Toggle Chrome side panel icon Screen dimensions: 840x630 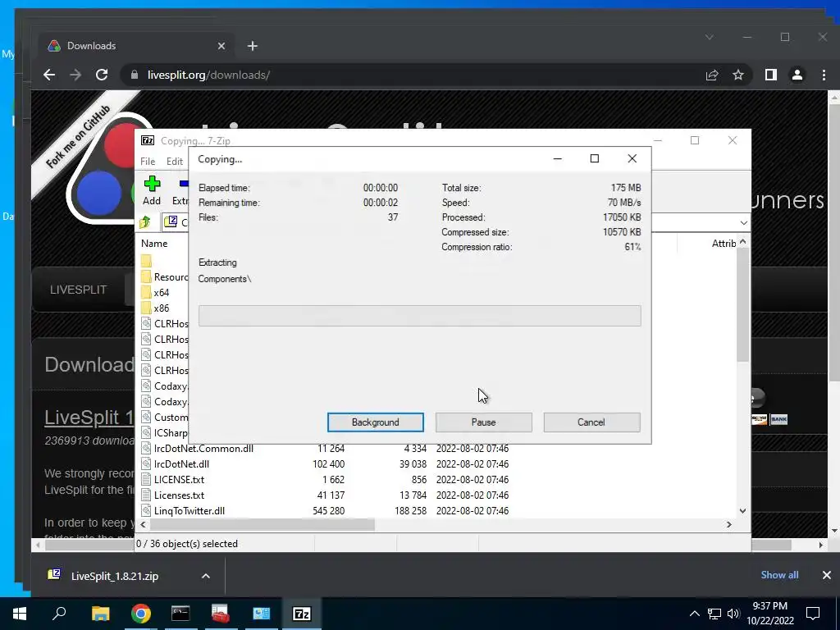pos(771,75)
